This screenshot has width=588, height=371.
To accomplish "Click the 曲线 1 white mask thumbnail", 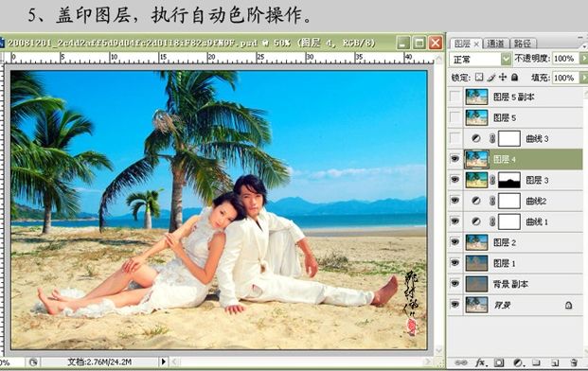I will (509, 221).
